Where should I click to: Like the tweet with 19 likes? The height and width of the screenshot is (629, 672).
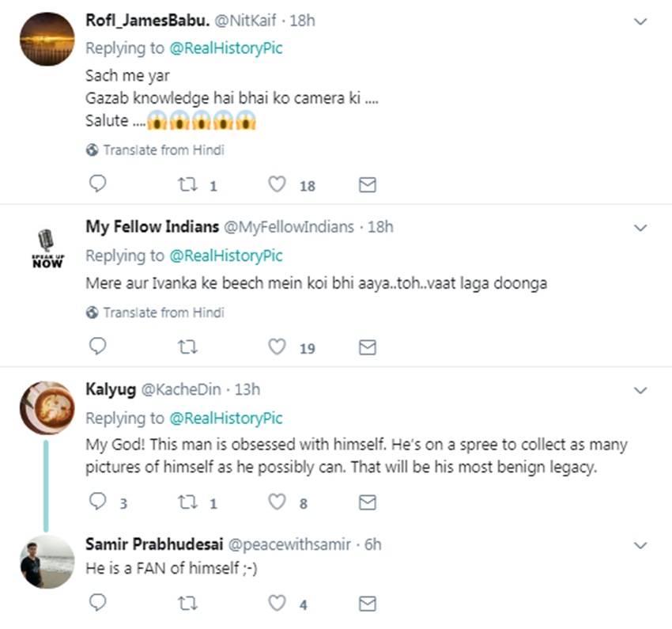tap(277, 347)
